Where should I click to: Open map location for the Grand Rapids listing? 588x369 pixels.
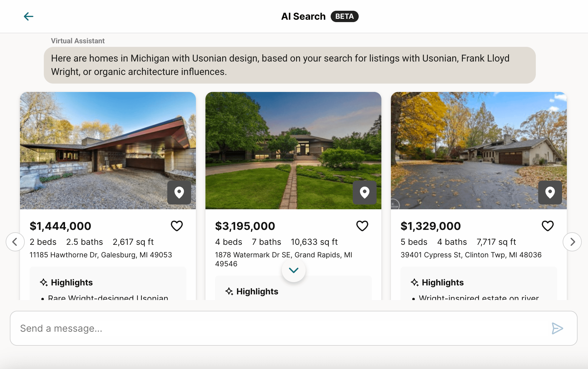coord(365,193)
